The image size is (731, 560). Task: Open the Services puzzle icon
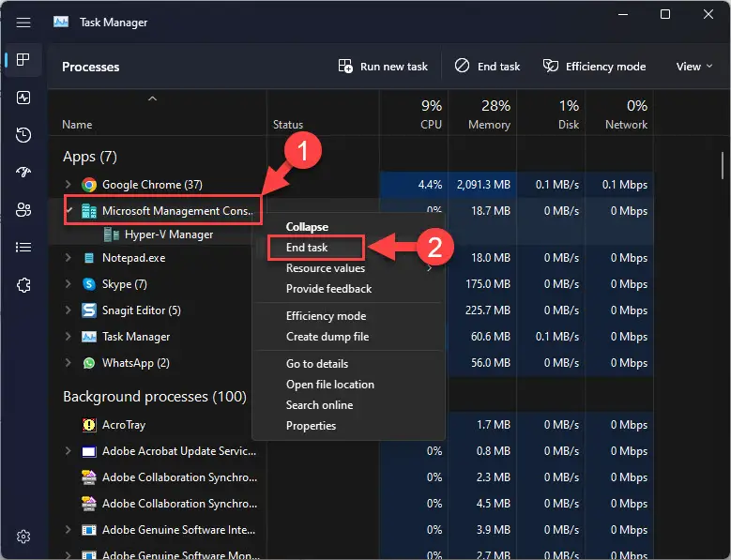23,285
